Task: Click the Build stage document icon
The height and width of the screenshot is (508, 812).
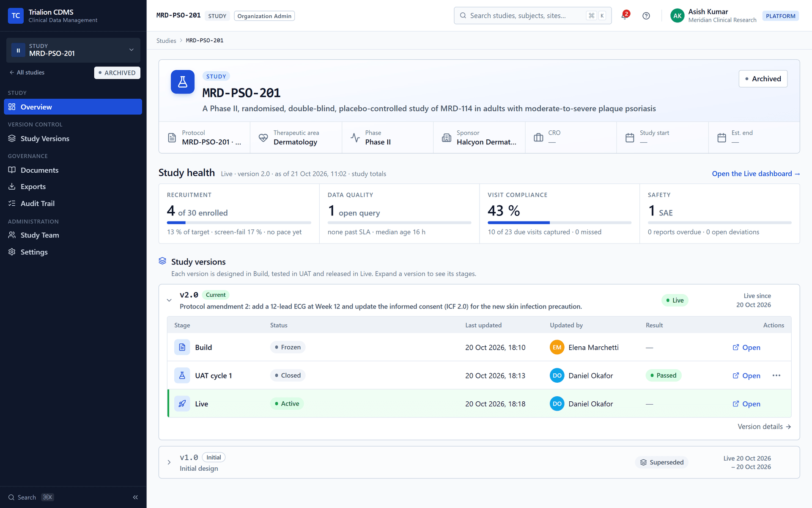Action: coord(182,347)
